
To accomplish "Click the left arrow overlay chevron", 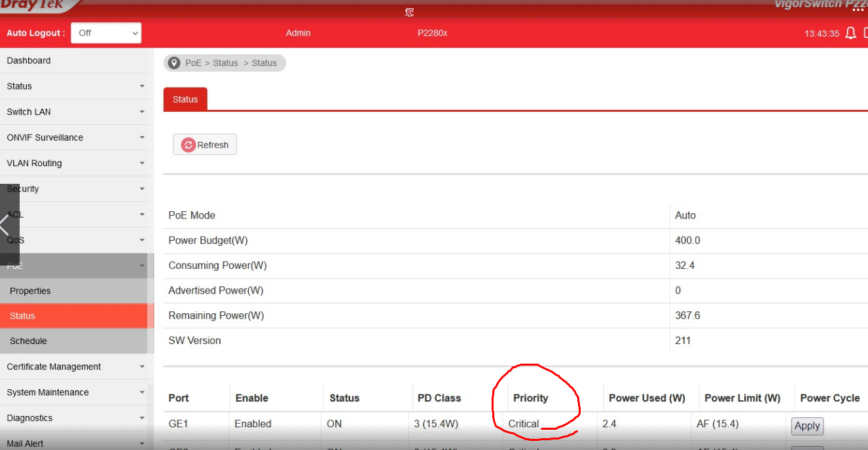I will click(x=5, y=226).
